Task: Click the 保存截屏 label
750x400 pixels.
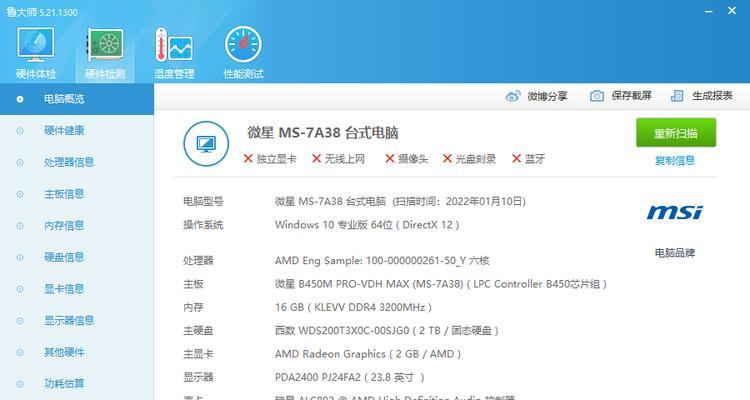Action: click(x=631, y=96)
